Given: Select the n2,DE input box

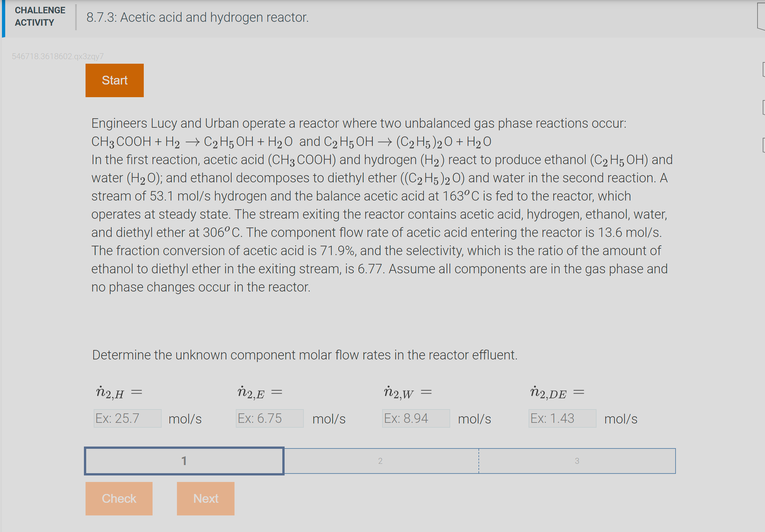Looking at the screenshot, I should [x=562, y=418].
